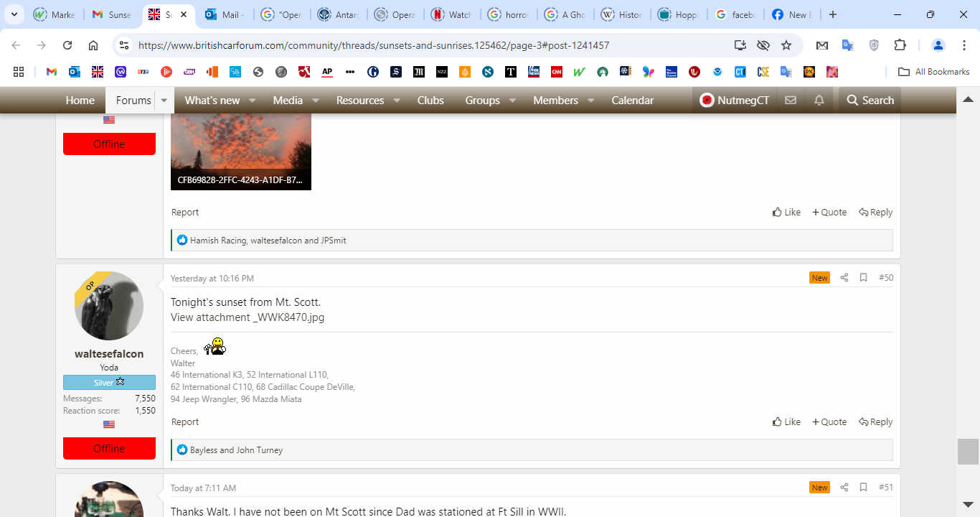Open Chrome profile avatar icon

tap(938, 45)
